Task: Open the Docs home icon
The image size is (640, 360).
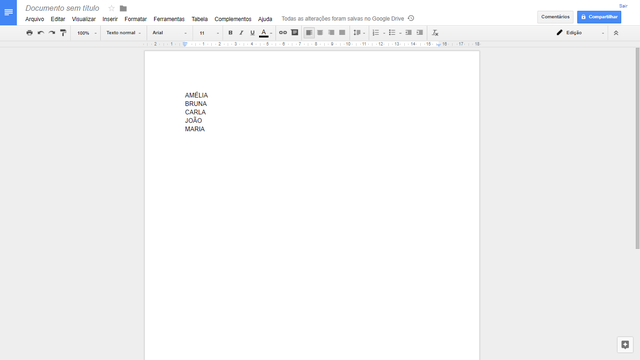Action: click(8, 12)
